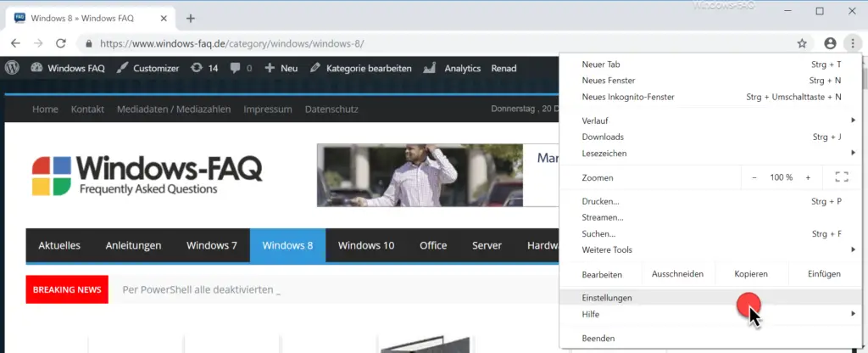868x353 pixels.
Task: Open Einstellungen from the menu
Action: coord(711,298)
